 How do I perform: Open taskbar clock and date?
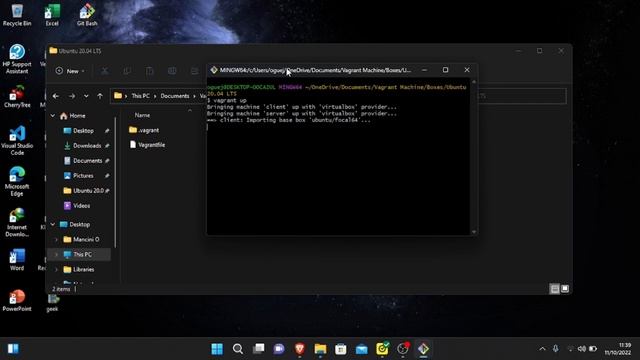click(618, 349)
